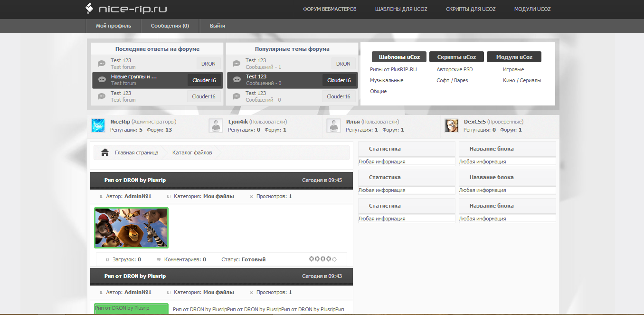The height and width of the screenshot is (315, 644).
Task: Open Сообщения (0) inbox
Action: (170, 26)
